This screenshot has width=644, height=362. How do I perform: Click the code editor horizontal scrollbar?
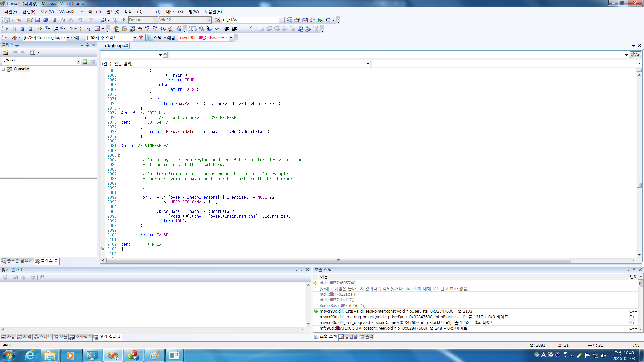click(338, 260)
